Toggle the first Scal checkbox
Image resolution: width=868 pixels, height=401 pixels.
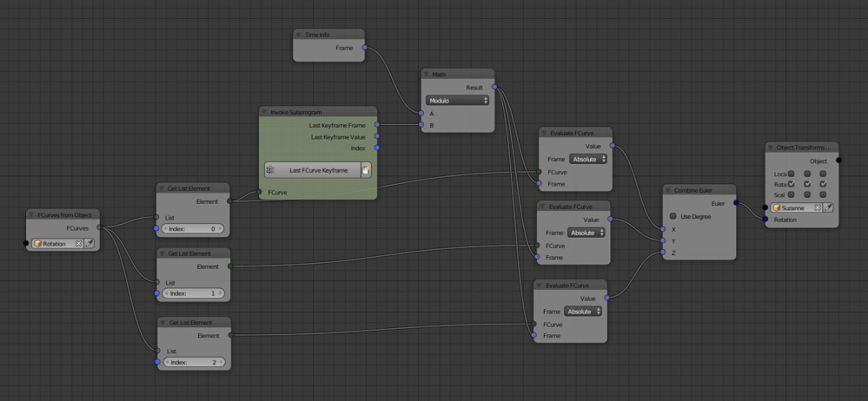791,194
